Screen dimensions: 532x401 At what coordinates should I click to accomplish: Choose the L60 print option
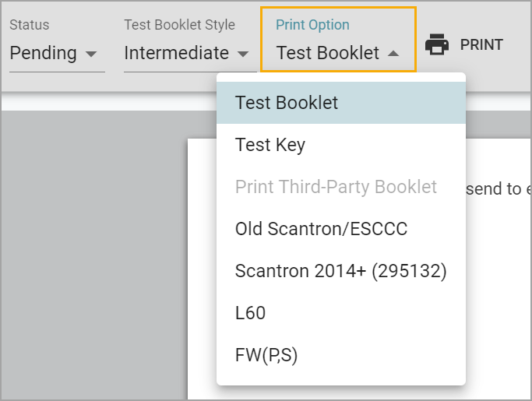(x=341, y=313)
